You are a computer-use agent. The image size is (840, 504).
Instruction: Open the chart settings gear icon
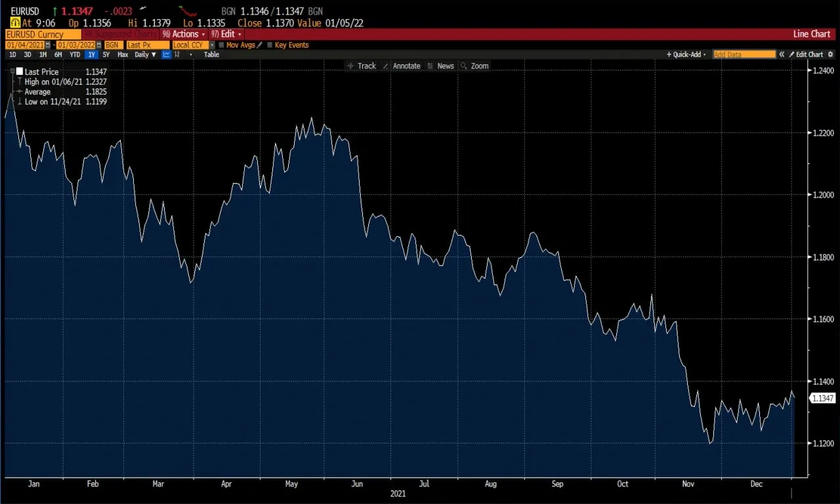pyautogui.click(x=830, y=54)
